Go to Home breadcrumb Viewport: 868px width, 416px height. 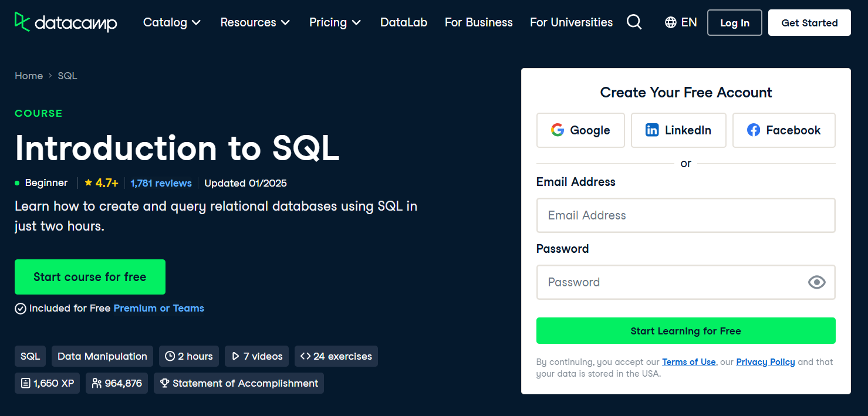pos(29,76)
